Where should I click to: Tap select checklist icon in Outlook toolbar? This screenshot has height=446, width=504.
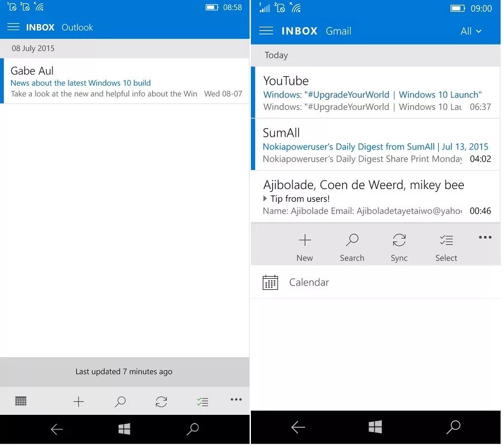pyautogui.click(x=202, y=401)
